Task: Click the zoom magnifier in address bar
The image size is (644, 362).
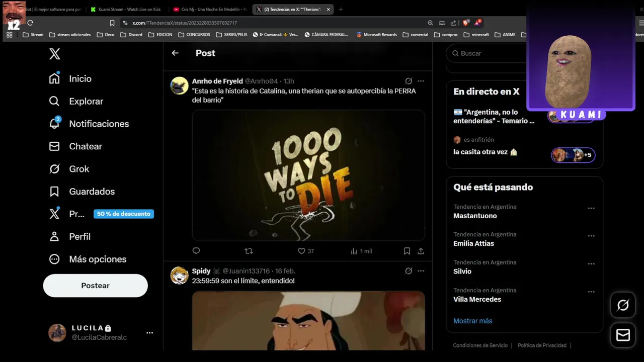Action: (x=430, y=23)
